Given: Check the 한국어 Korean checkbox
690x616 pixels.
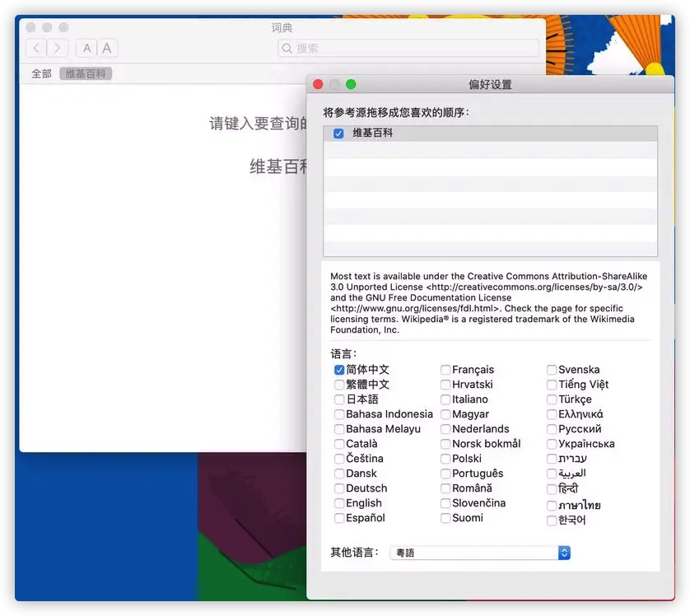Looking at the screenshot, I should point(552,520).
